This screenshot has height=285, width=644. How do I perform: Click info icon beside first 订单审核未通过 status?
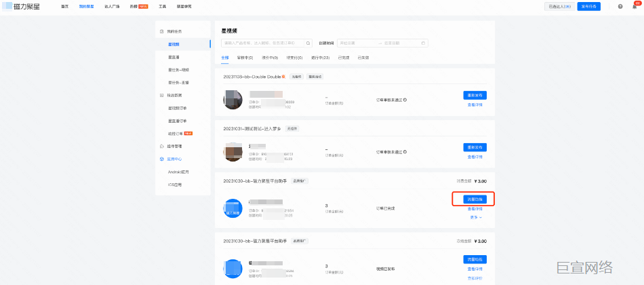tap(405, 100)
